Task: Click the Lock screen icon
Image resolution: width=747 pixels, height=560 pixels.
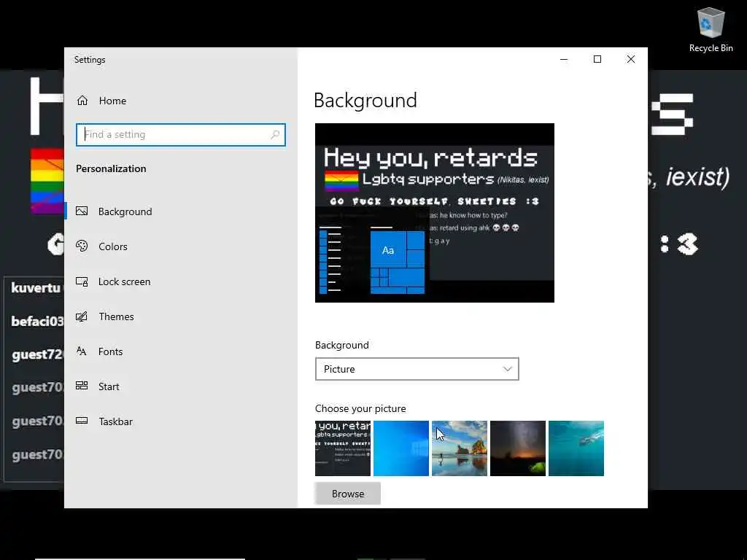Action: tap(82, 281)
